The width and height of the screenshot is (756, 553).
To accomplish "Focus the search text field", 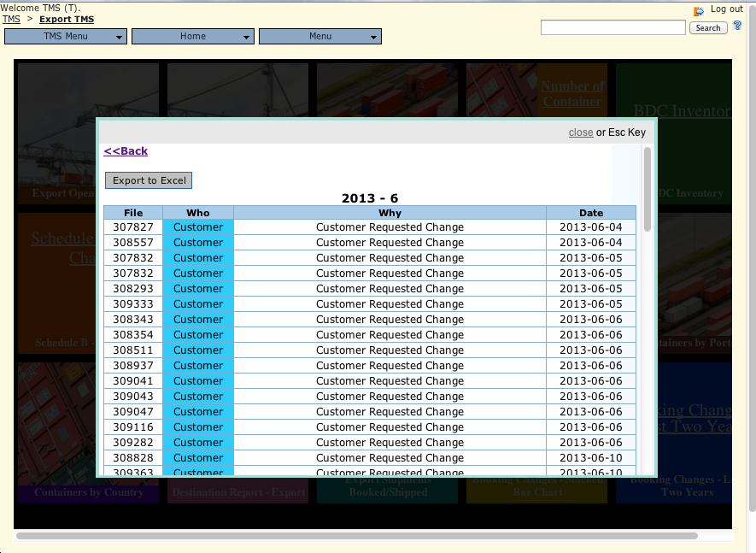I will 612,28.
